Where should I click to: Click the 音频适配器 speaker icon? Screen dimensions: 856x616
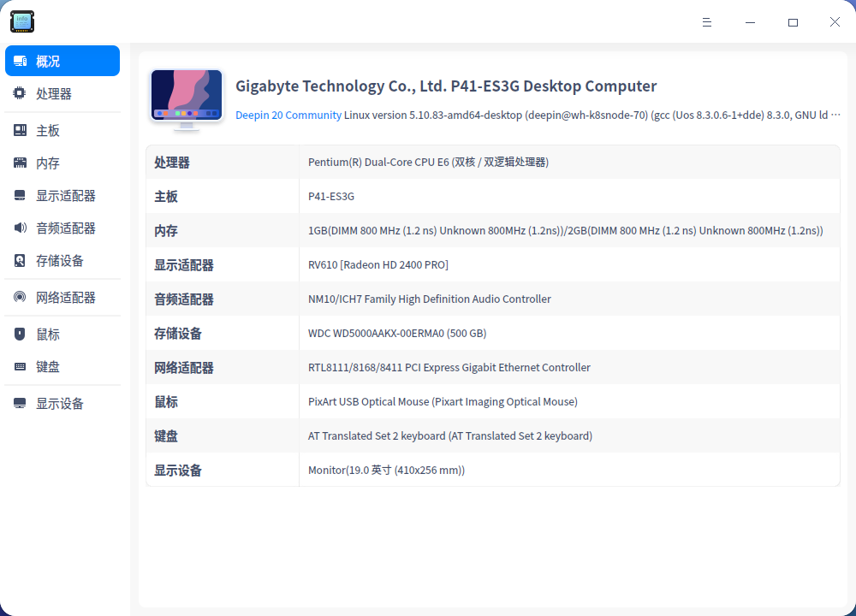[x=19, y=228]
